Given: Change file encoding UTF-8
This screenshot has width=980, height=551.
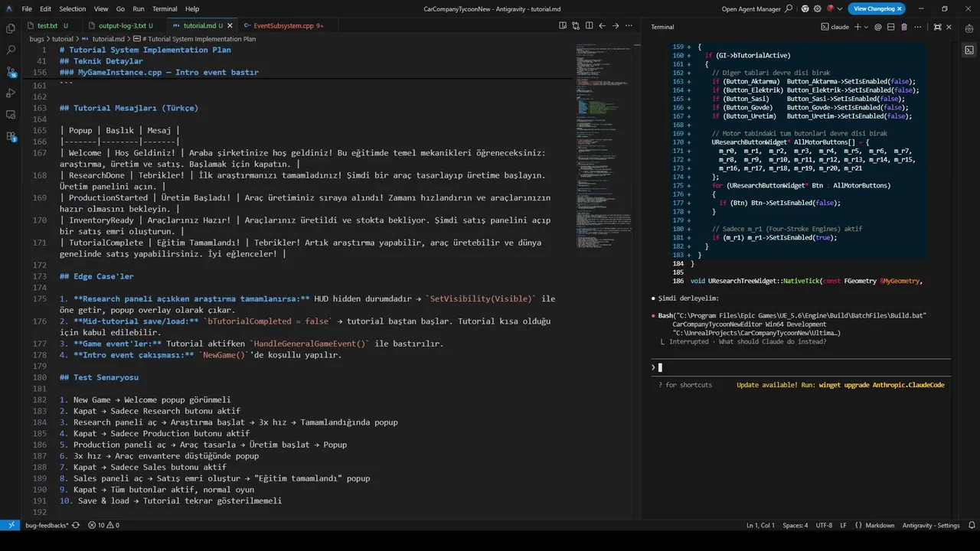Looking at the screenshot, I should coord(824,525).
